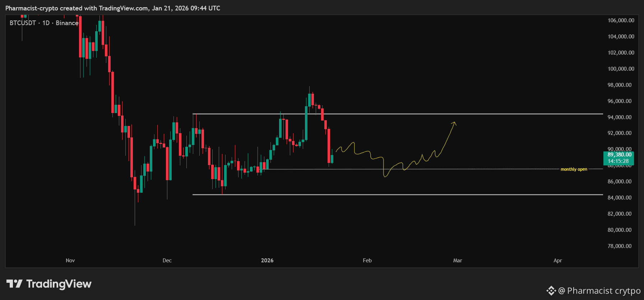This screenshot has height=300, width=644.
Task: Click the Feb label on the time axis
Action: click(367, 261)
